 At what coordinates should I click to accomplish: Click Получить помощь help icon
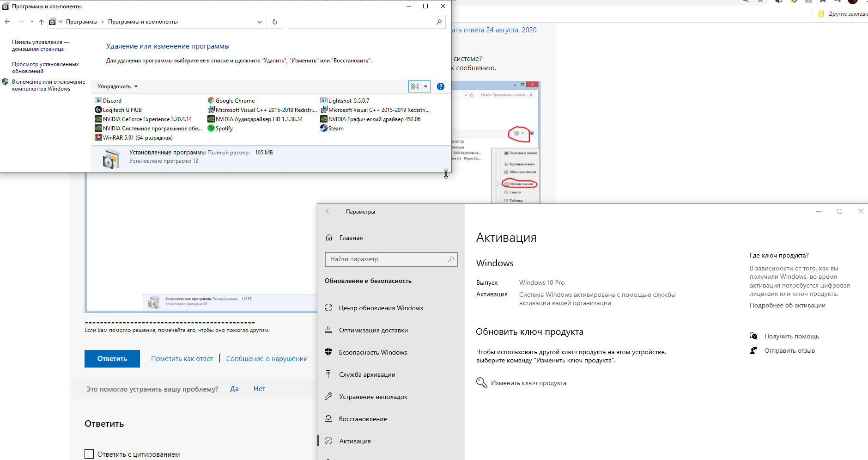point(753,336)
